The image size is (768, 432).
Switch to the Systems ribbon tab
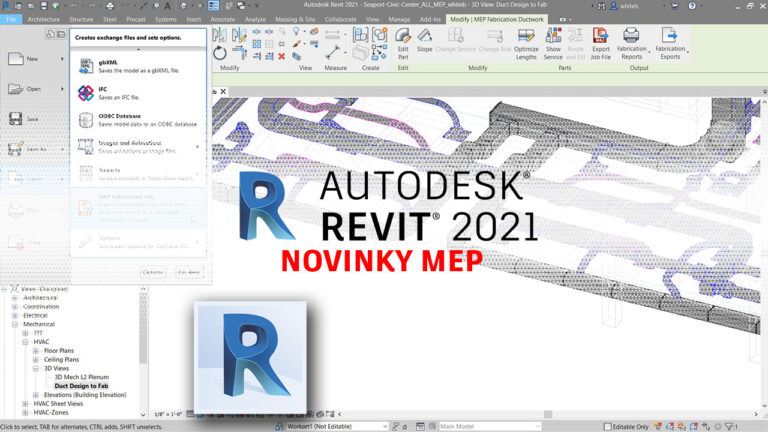coord(166,20)
